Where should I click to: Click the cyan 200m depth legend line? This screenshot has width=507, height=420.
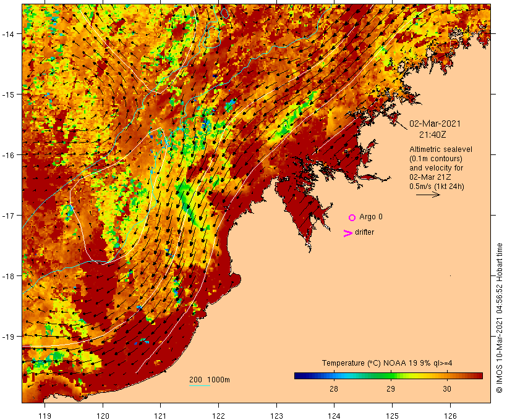click(200, 385)
